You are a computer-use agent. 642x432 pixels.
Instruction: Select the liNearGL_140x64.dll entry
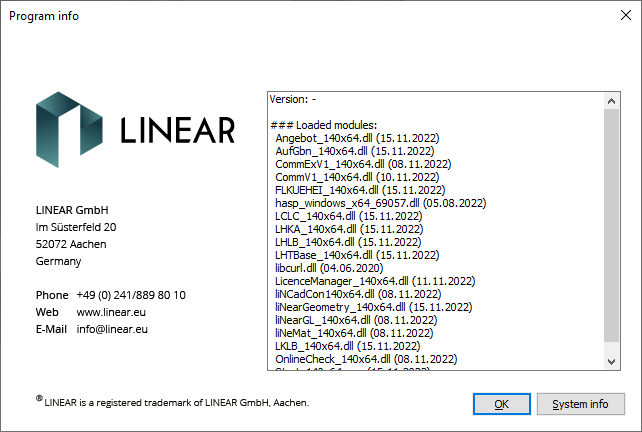click(356, 320)
